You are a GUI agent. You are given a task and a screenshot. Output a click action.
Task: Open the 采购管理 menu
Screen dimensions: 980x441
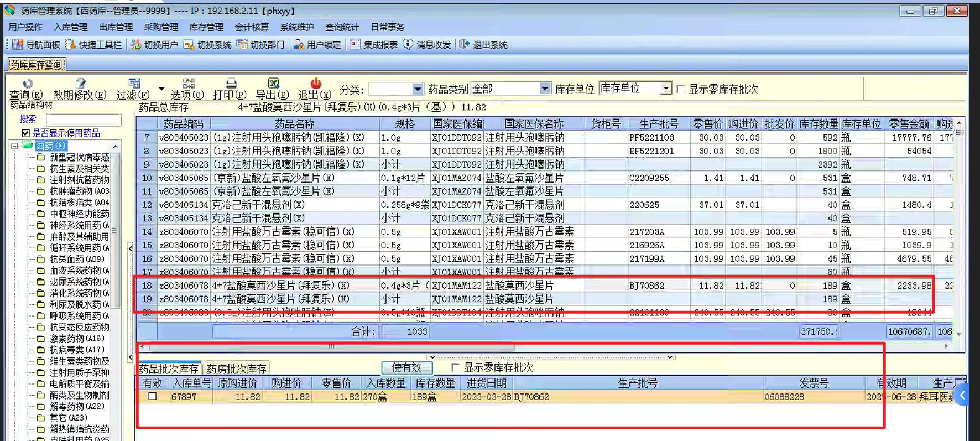click(161, 27)
